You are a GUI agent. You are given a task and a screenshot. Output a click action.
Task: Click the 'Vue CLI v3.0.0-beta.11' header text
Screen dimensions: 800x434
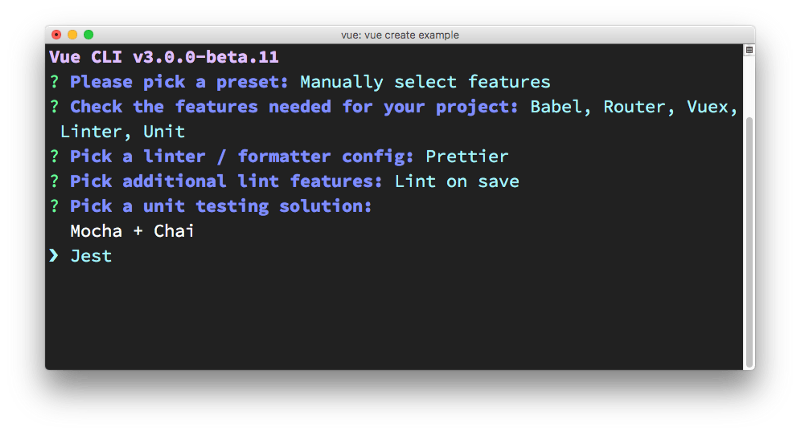164,57
